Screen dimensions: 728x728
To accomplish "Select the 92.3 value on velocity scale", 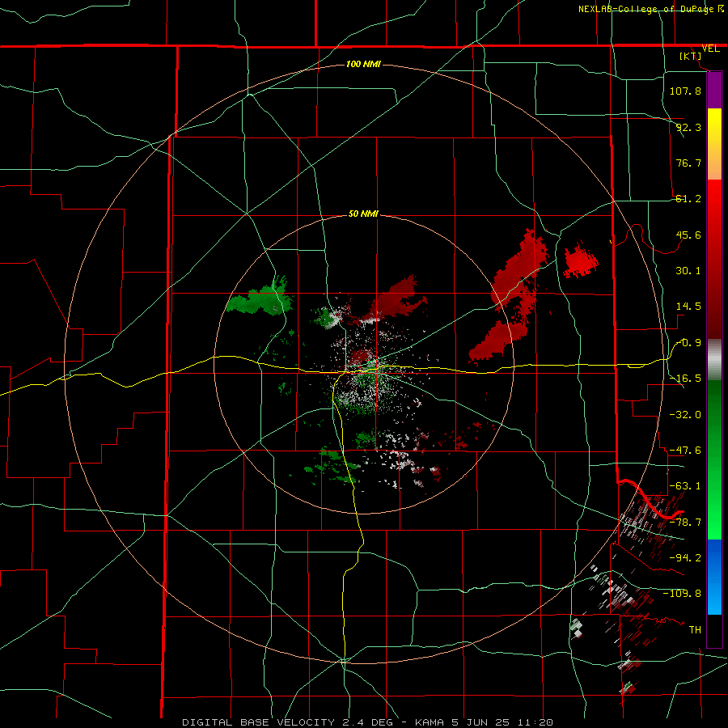I will [688, 127].
